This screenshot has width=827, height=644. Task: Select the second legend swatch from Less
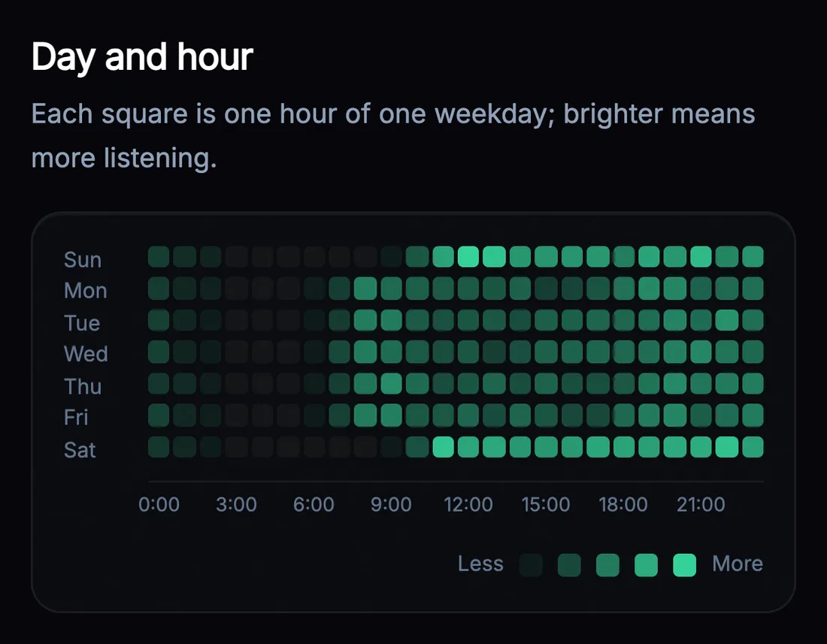tap(569, 565)
